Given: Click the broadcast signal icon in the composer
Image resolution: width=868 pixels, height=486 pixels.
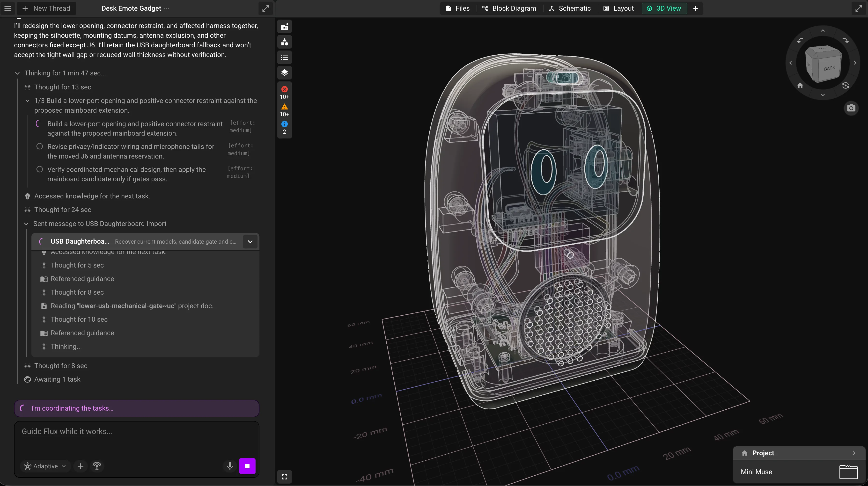Looking at the screenshot, I should click(x=97, y=466).
